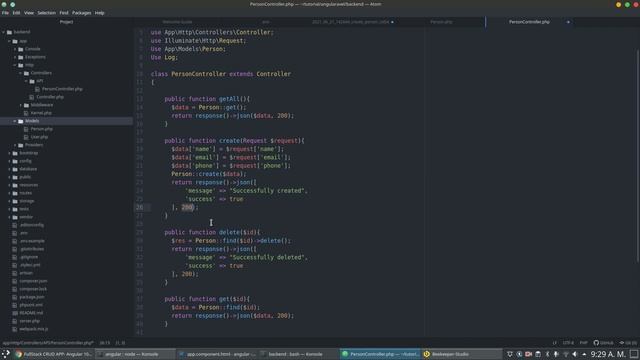
Task: Show hidden tray icons arrow
Action: click(x=584, y=354)
